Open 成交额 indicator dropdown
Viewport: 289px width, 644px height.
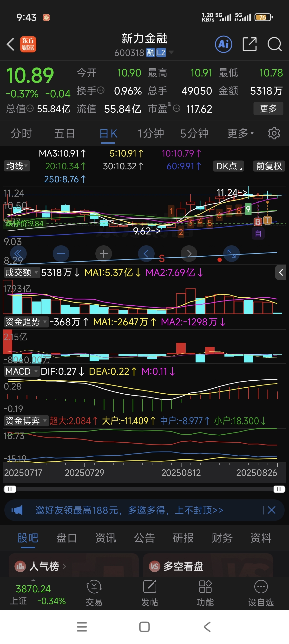pyautogui.click(x=22, y=272)
